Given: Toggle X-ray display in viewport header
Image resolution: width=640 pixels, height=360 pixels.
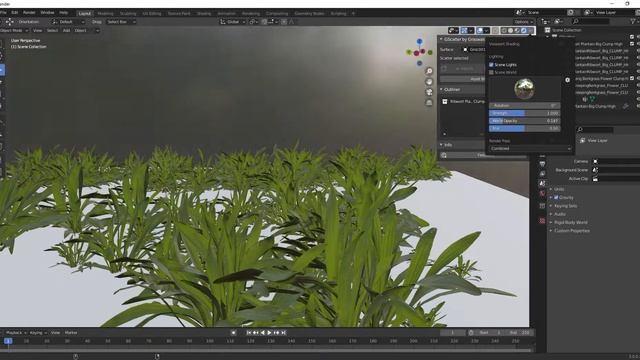Looking at the screenshot, I should 495,30.
